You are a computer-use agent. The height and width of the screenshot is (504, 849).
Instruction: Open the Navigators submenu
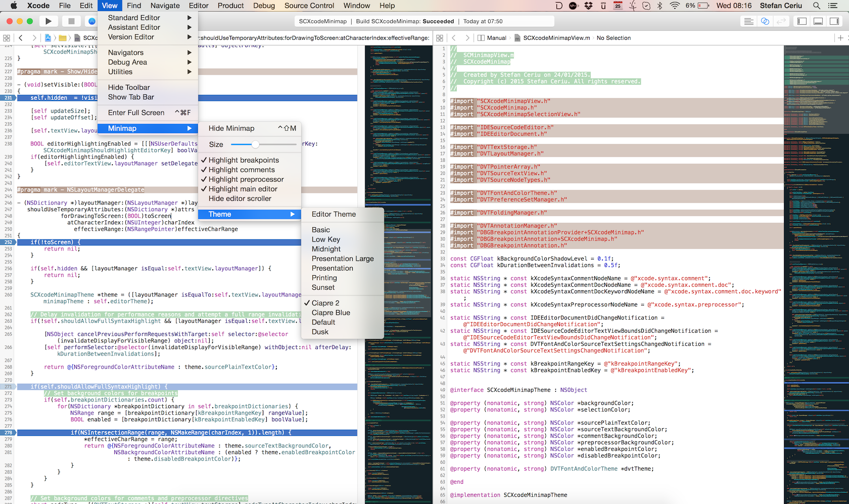pos(126,53)
